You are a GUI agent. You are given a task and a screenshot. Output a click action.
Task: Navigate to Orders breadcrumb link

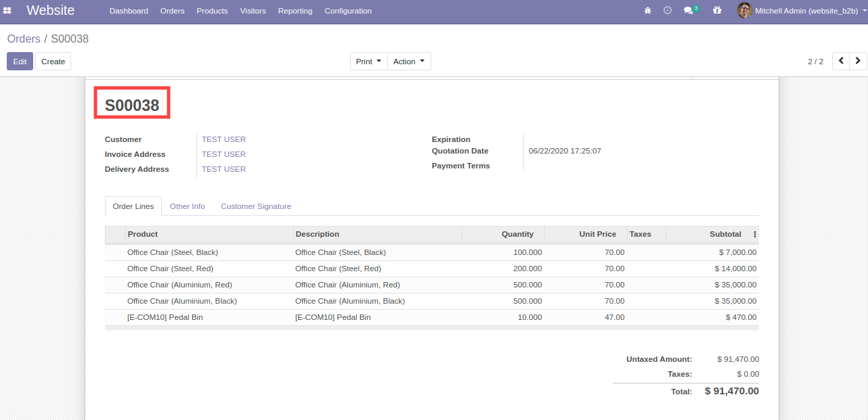pos(24,39)
